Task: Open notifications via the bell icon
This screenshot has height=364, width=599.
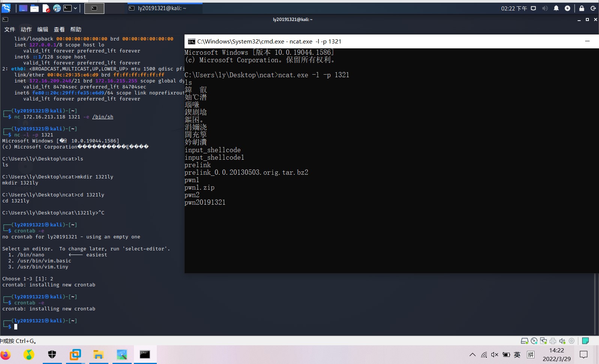Action: (x=556, y=8)
